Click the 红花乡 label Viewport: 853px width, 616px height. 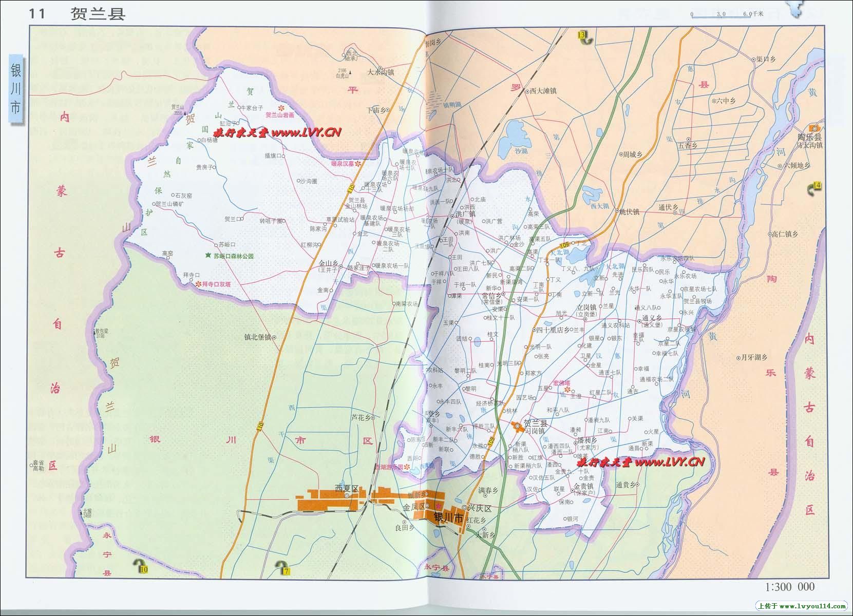click(x=476, y=519)
